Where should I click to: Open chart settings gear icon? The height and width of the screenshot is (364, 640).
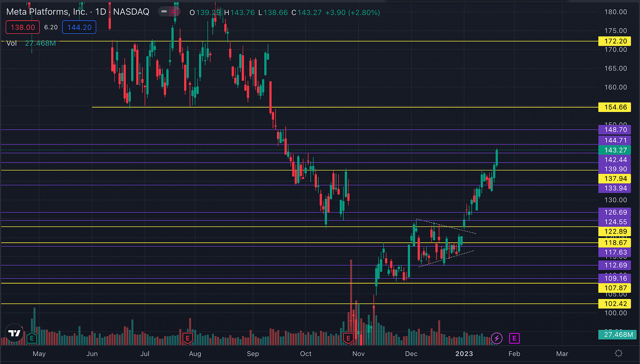(618, 353)
